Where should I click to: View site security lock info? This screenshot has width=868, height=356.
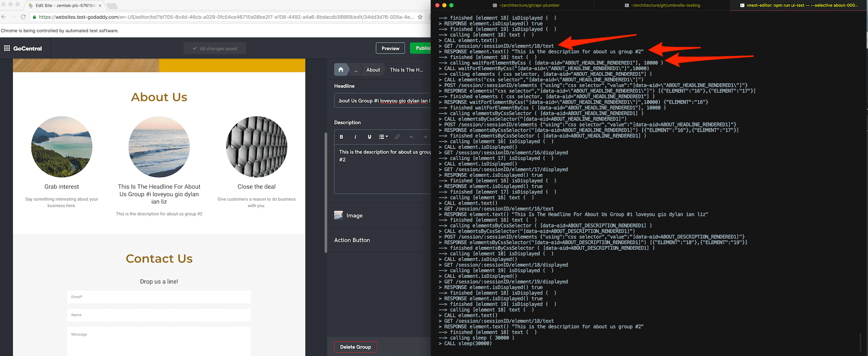pyautogui.click(x=34, y=17)
